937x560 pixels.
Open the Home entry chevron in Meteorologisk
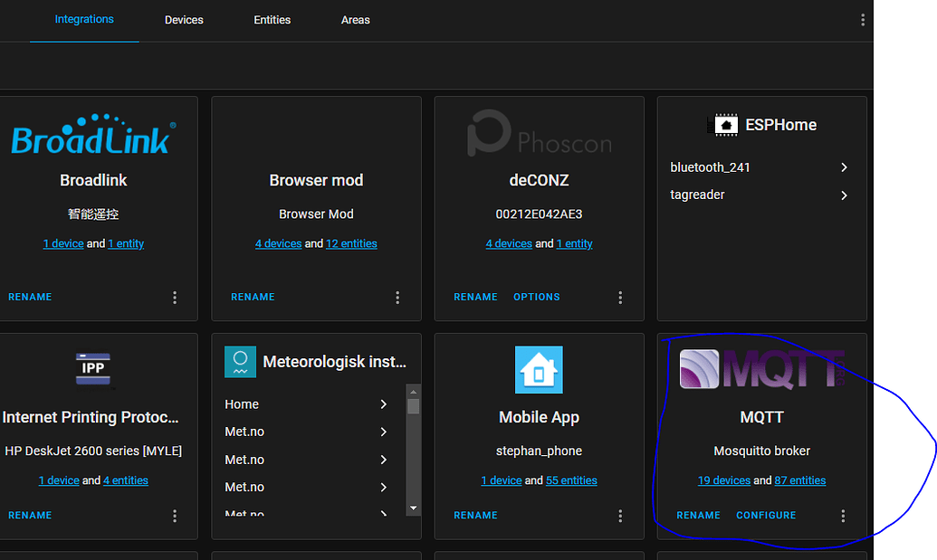point(384,404)
